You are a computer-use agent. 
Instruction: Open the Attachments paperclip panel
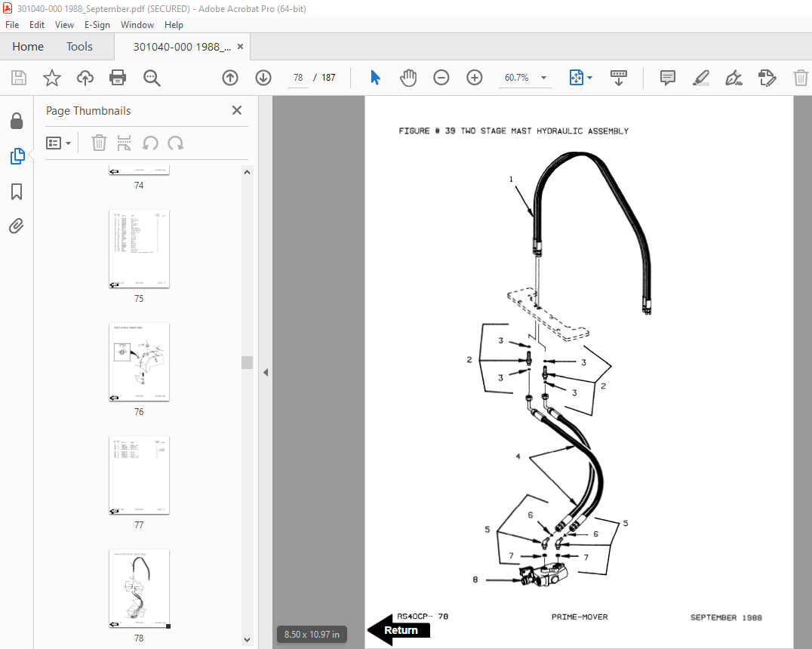click(17, 226)
